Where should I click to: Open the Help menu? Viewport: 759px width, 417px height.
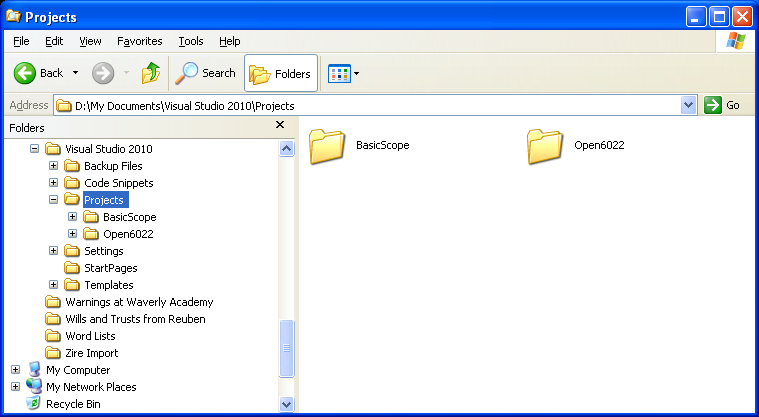pyautogui.click(x=229, y=41)
